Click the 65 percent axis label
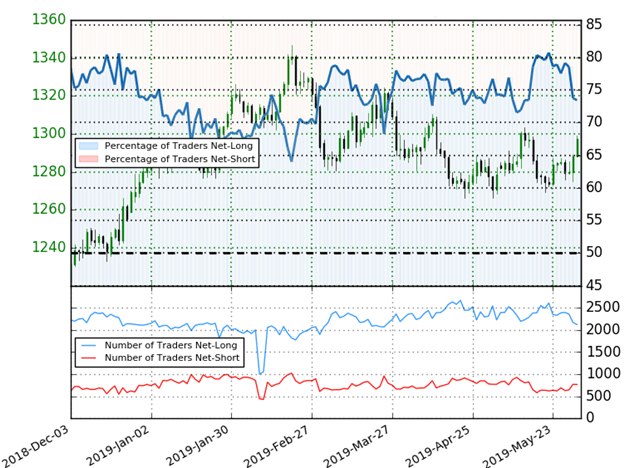The height and width of the screenshot is (468, 624). [594, 155]
